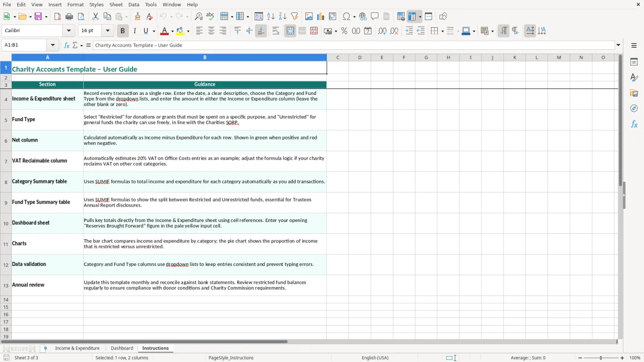Open the sidebar Navigator compass icon

click(x=634, y=108)
